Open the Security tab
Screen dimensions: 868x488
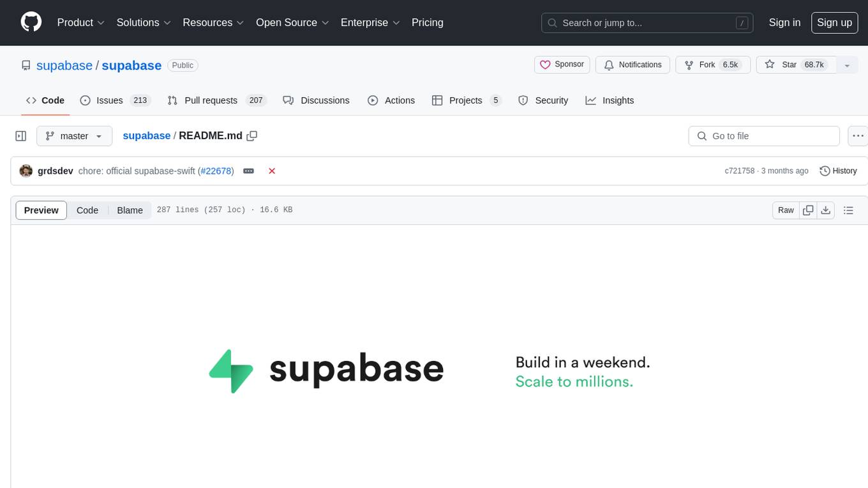coord(543,100)
